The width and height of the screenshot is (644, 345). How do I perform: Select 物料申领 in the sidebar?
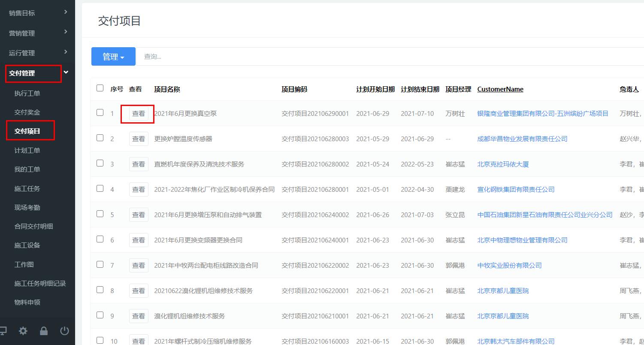coord(27,302)
